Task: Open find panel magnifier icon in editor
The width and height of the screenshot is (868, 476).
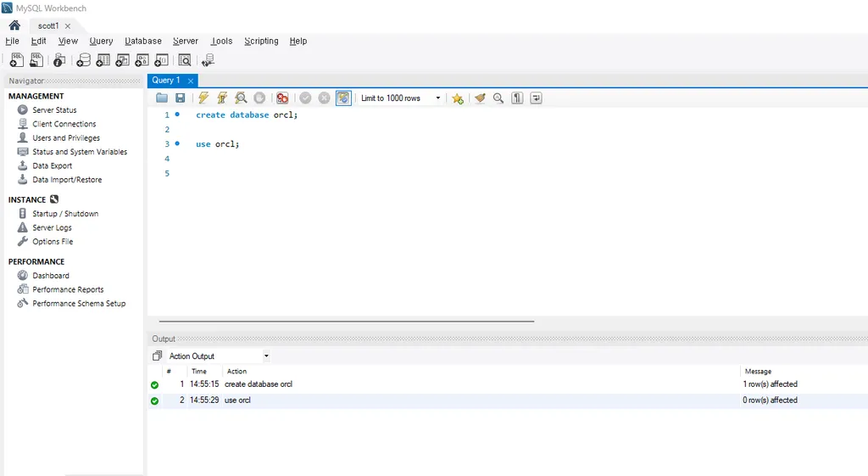Action: pos(498,98)
